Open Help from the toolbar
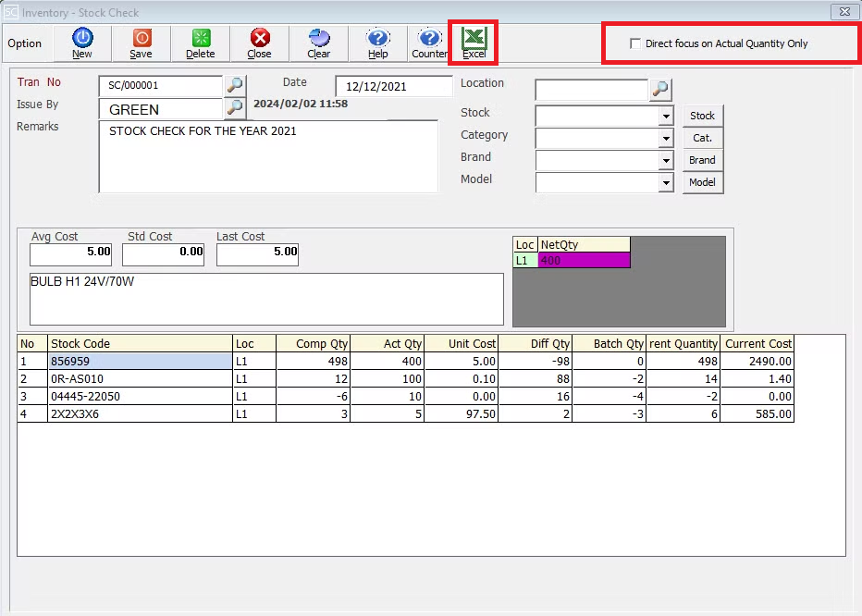Viewport: 862px width, 616px height. coord(377,43)
